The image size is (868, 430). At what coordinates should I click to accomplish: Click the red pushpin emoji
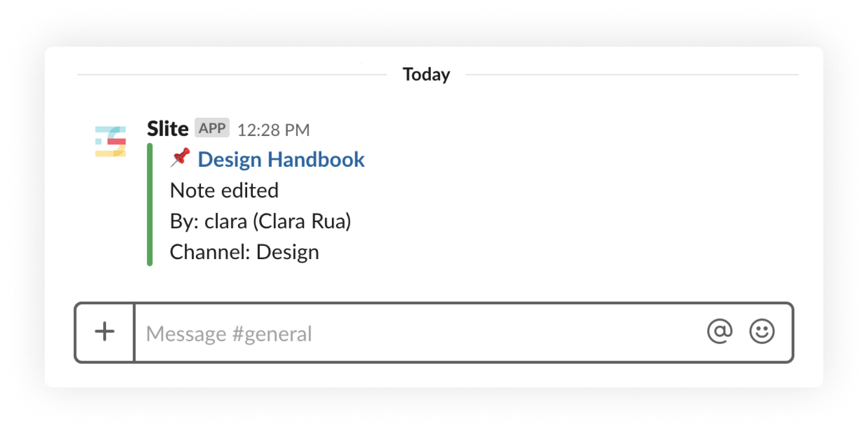tap(180, 158)
